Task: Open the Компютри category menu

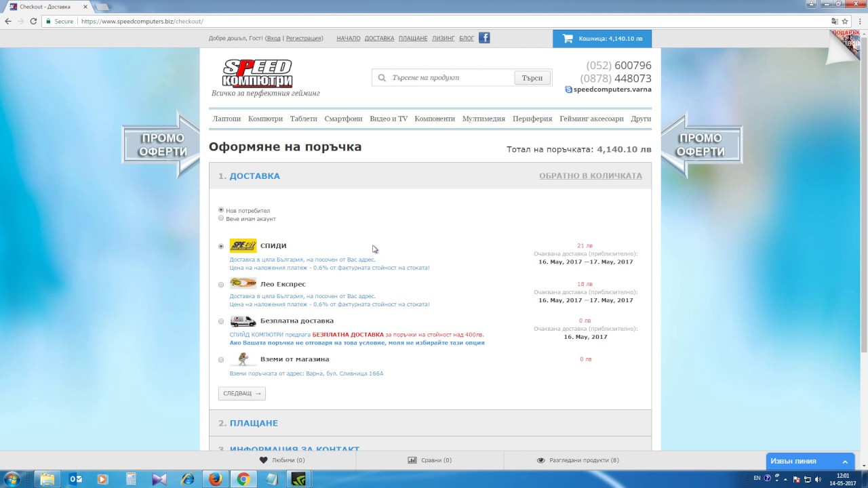Action: pyautogui.click(x=265, y=119)
